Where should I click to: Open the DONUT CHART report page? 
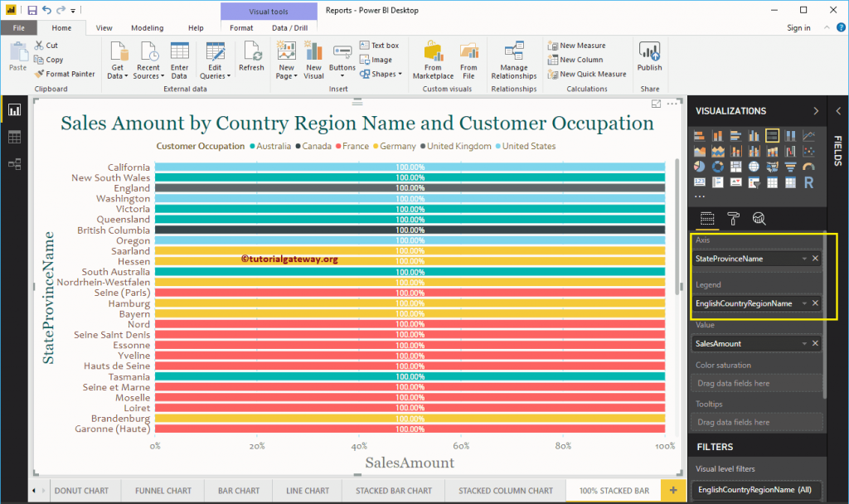(x=83, y=490)
